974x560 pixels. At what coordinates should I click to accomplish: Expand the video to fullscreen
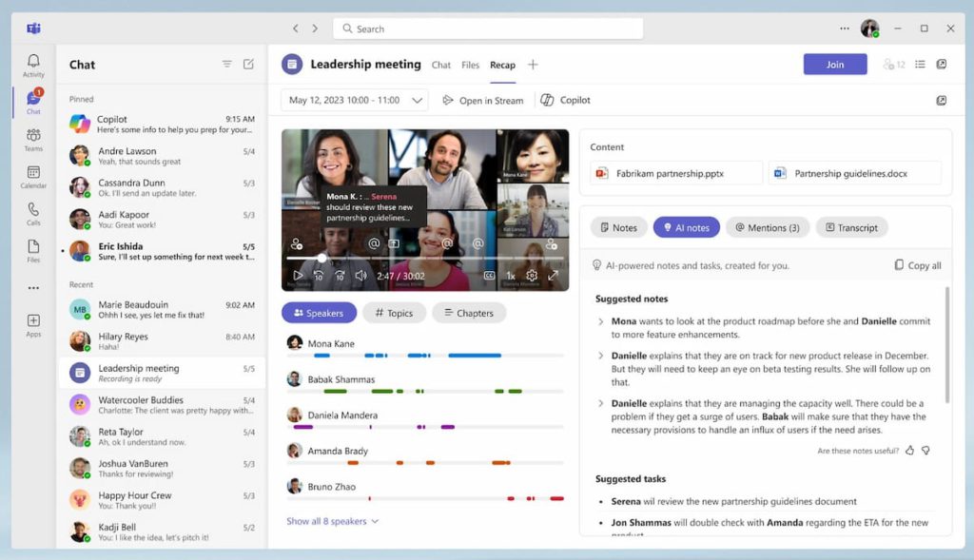pos(553,275)
